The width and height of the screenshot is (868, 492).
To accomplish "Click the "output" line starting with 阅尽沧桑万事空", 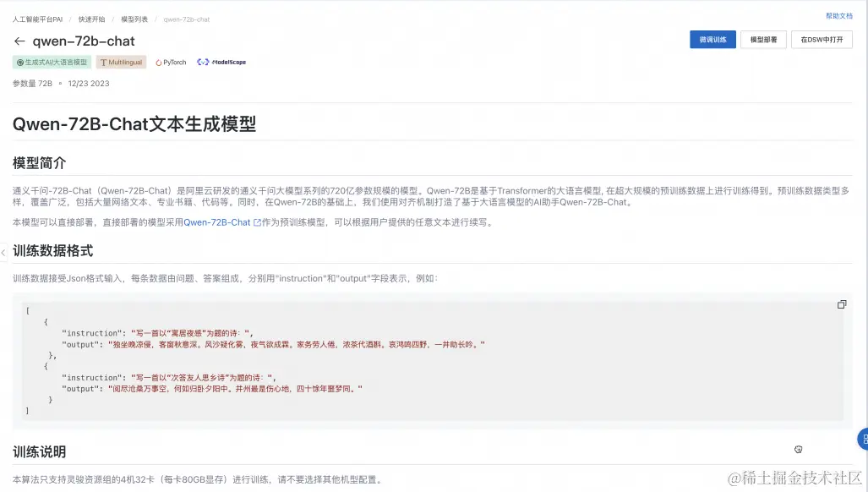I will pos(212,389).
